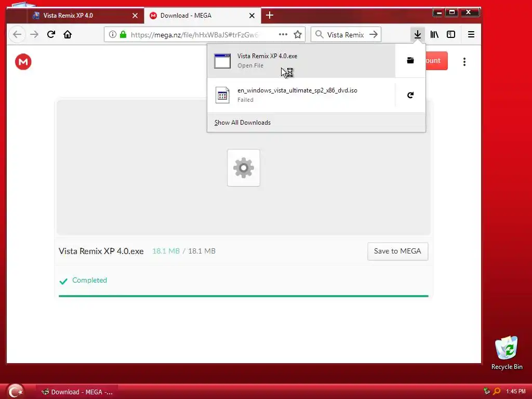Image resolution: width=532 pixels, height=399 pixels.
Task: Open Vista Remix XP 4.0.exe download entry
Action: [301, 61]
